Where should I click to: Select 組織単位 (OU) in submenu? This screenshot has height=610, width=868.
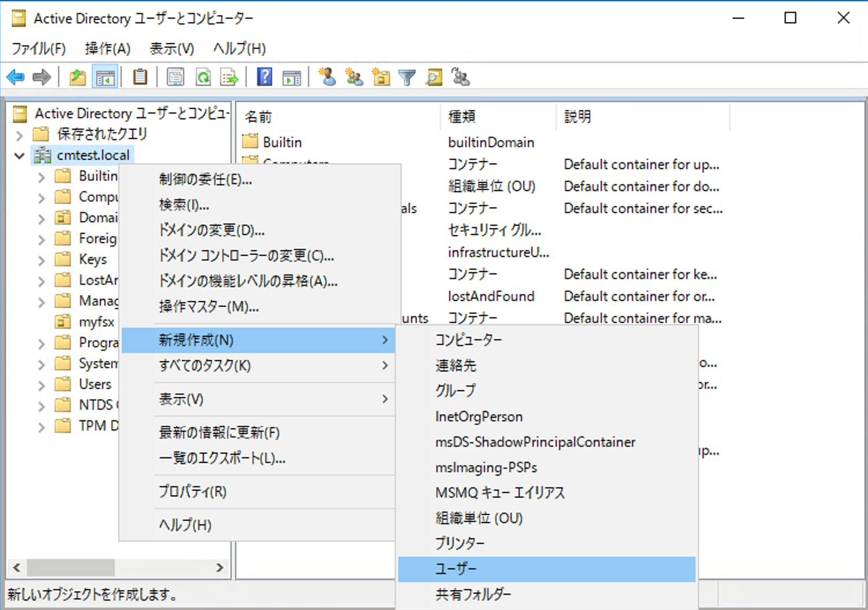pos(547,519)
